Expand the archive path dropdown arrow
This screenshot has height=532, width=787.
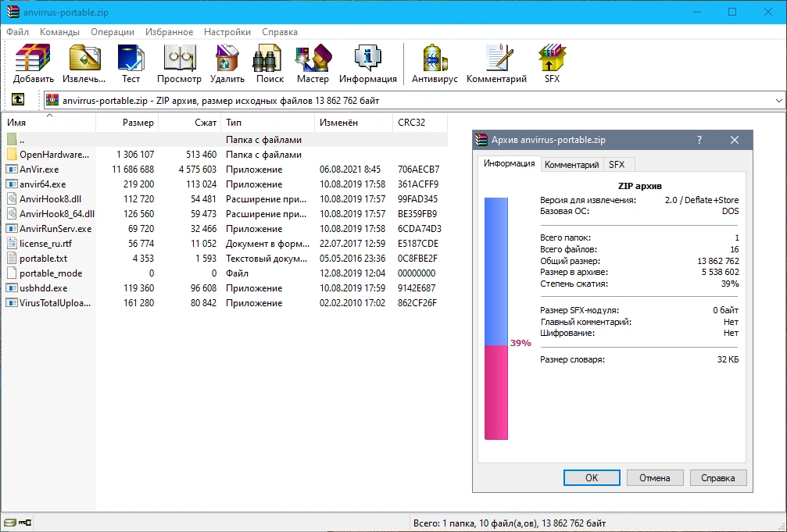point(778,100)
